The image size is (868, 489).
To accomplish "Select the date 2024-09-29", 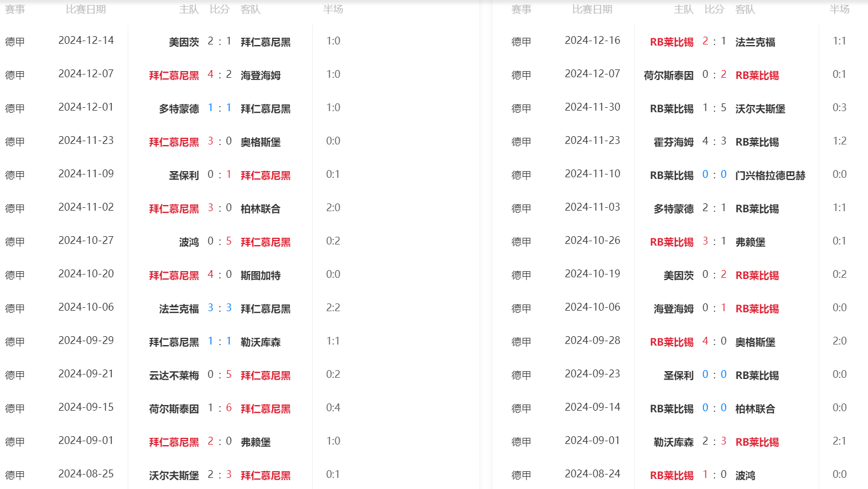I will [x=86, y=341].
